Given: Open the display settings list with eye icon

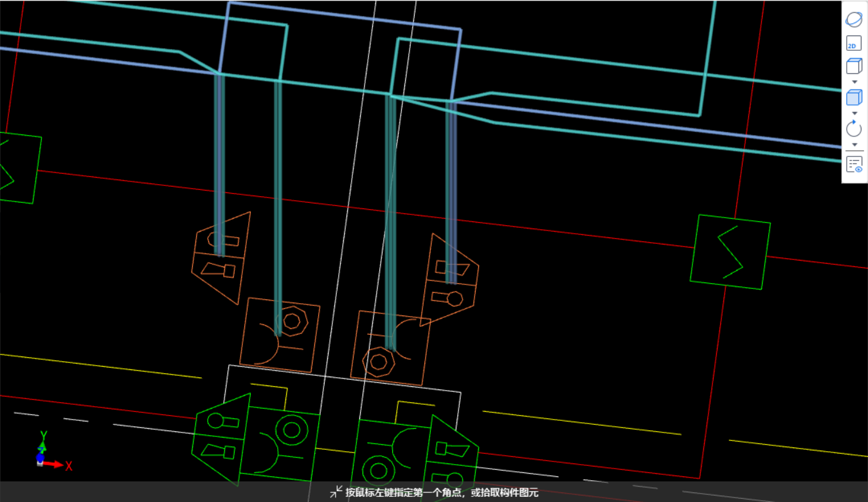Looking at the screenshot, I should [x=854, y=165].
